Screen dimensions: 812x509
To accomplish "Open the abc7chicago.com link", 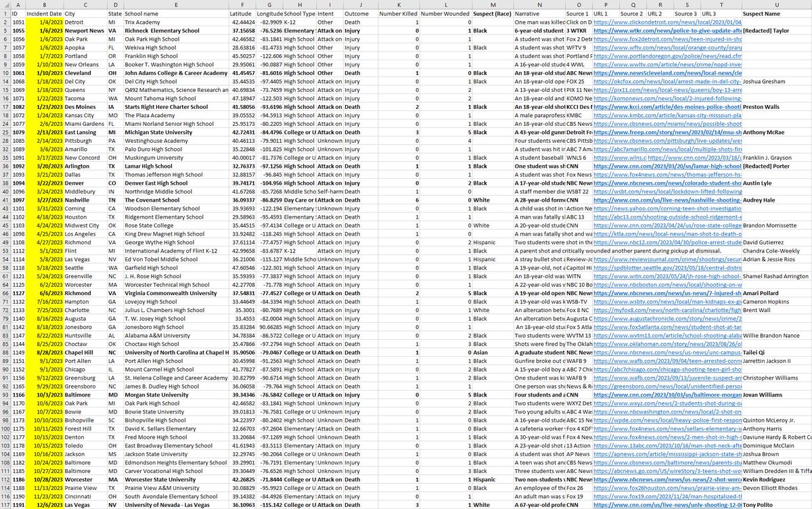I will tap(667, 369).
